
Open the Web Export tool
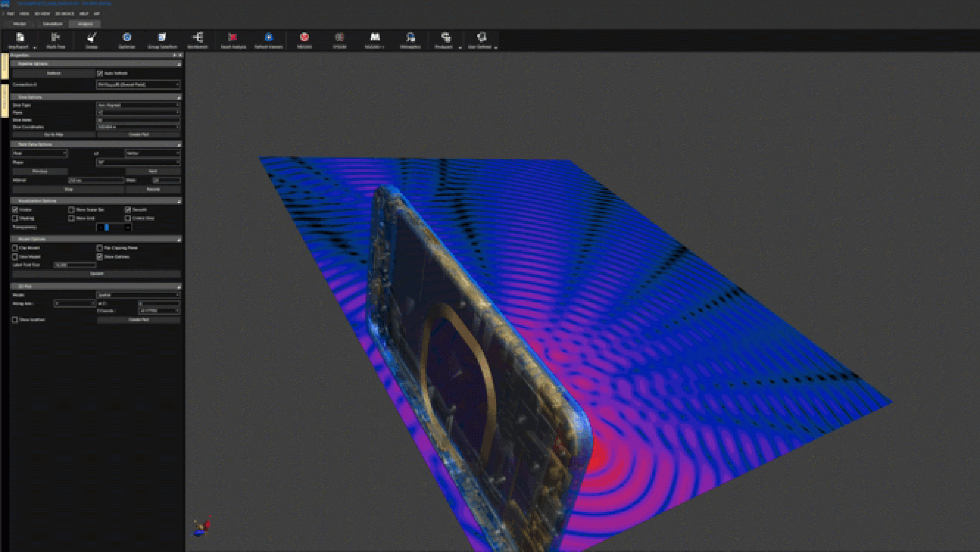tap(20, 39)
